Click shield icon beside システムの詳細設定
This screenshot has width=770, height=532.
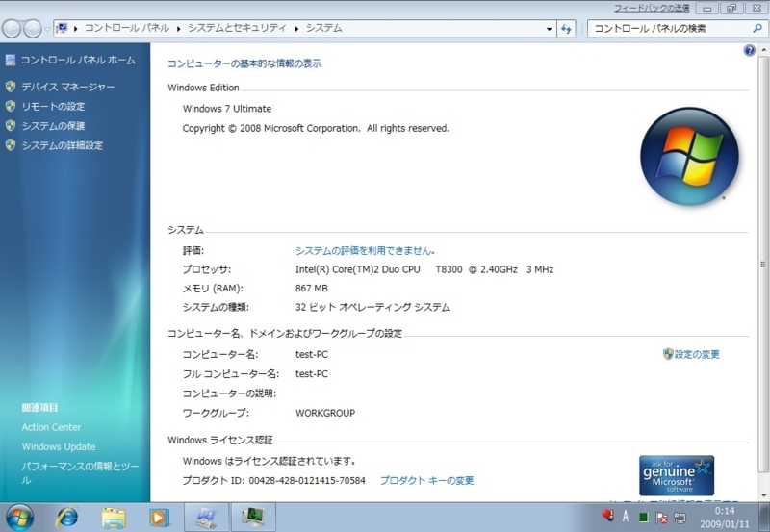pos(11,145)
